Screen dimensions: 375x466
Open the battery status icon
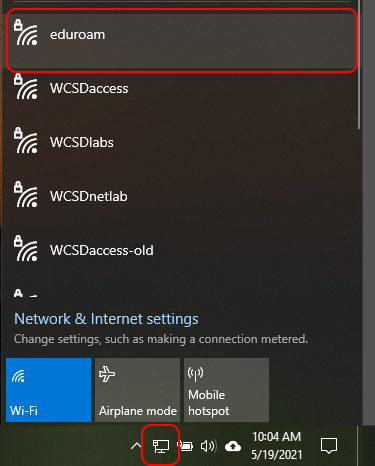click(x=185, y=446)
